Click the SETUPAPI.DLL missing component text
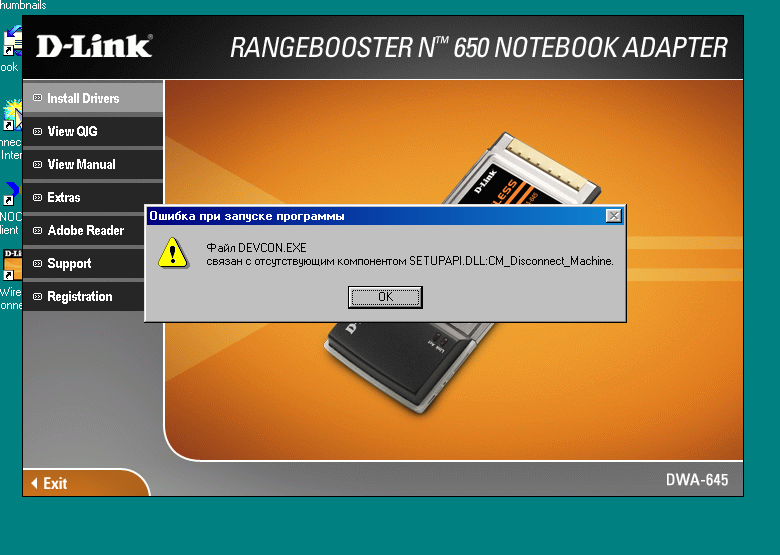The width and height of the screenshot is (780, 555). (410, 261)
